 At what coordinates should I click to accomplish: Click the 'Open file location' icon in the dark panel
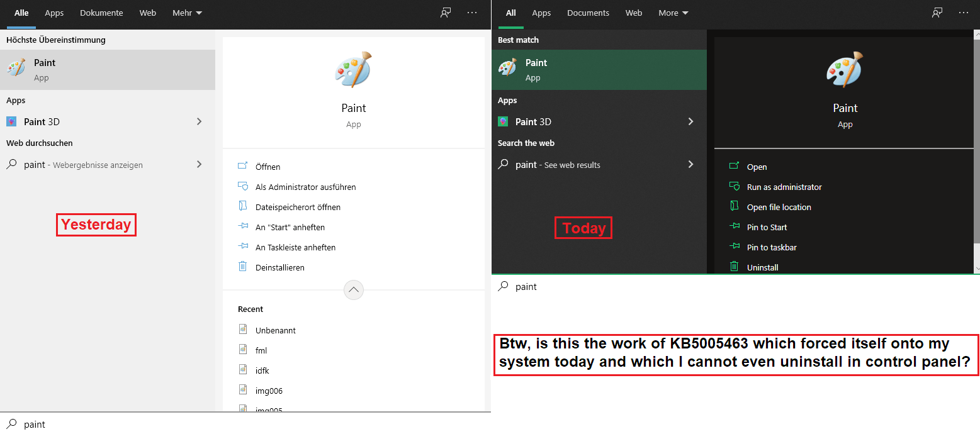point(734,206)
